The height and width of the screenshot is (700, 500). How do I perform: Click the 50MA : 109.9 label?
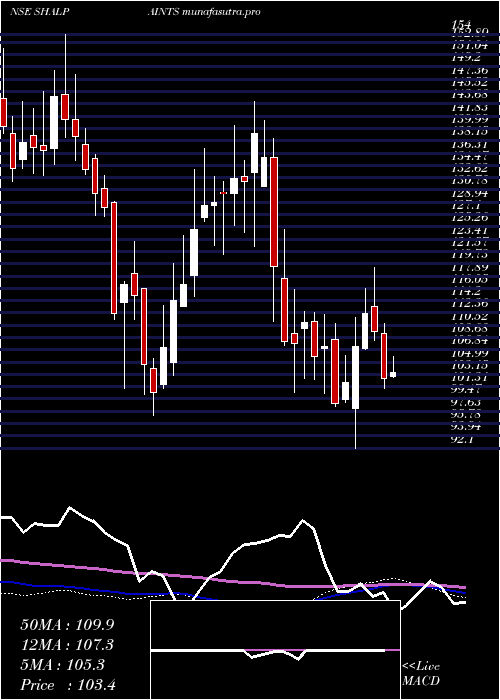[67, 625]
